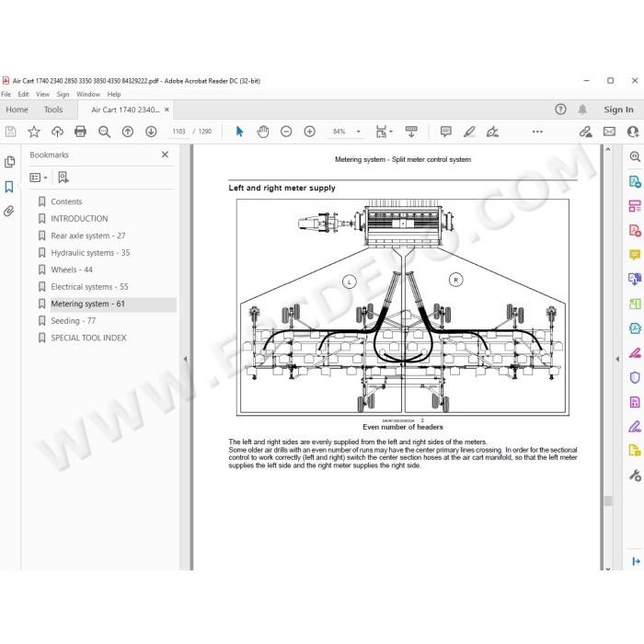Jump to Hydraulic systems - 35
Viewport: 644px width, 644px height.
[x=90, y=253]
